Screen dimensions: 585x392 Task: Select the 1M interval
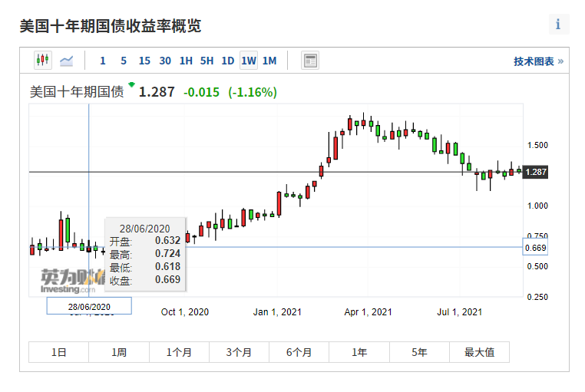point(269,61)
